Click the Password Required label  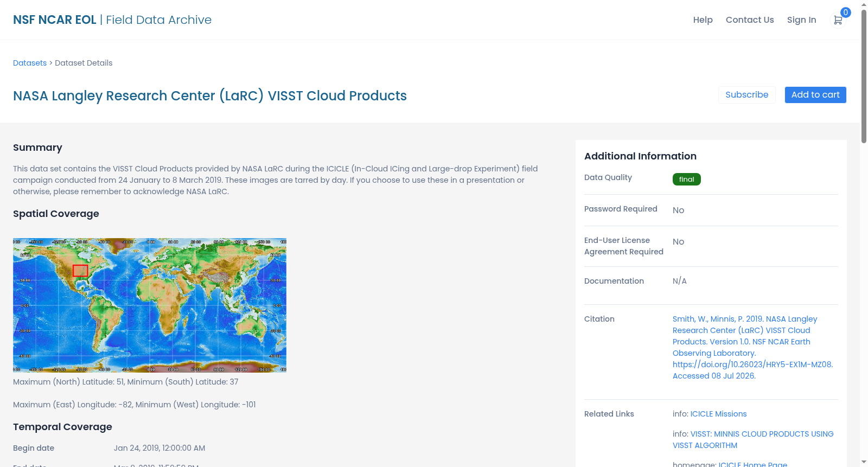(x=621, y=209)
